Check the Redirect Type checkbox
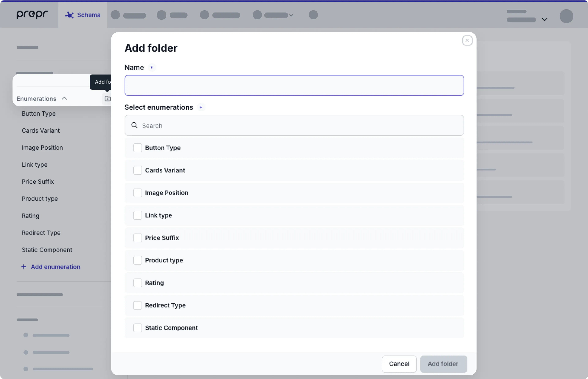 pos(138,305)
